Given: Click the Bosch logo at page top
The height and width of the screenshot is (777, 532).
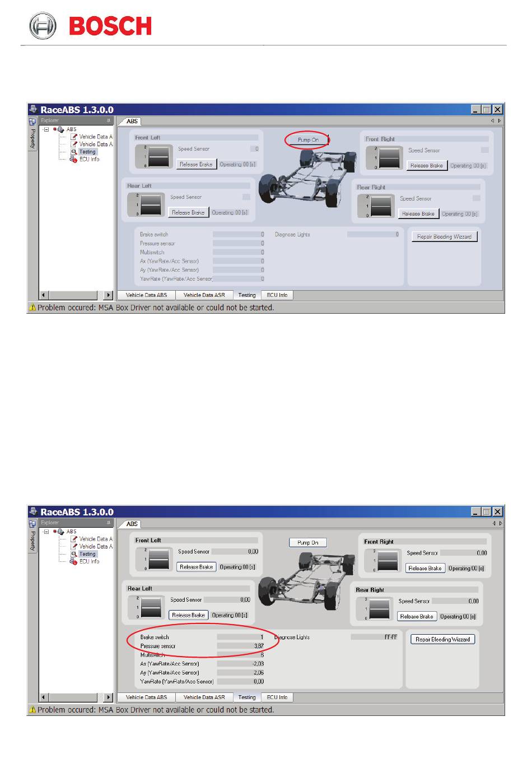Looking at the screenshot, I should coord(90,26).
